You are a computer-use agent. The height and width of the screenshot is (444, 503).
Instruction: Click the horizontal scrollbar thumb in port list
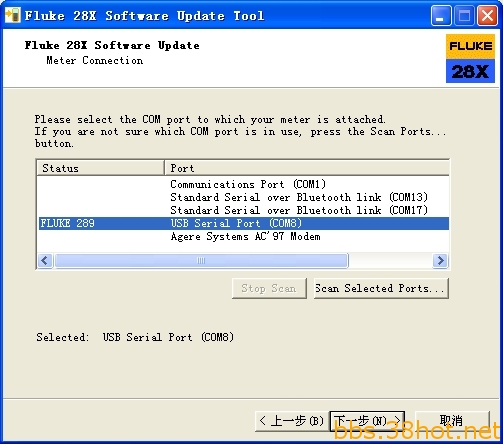pyautogui.click(x=201, y=260)
